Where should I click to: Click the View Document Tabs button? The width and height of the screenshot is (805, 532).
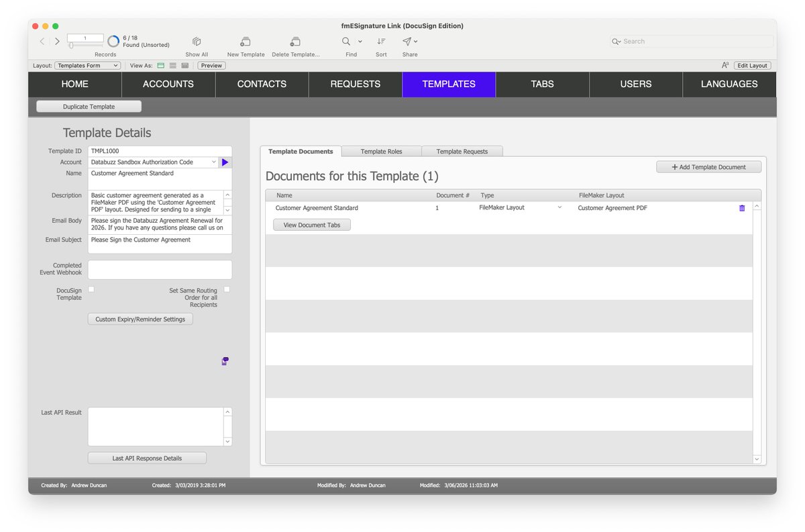tap(312, 225)
